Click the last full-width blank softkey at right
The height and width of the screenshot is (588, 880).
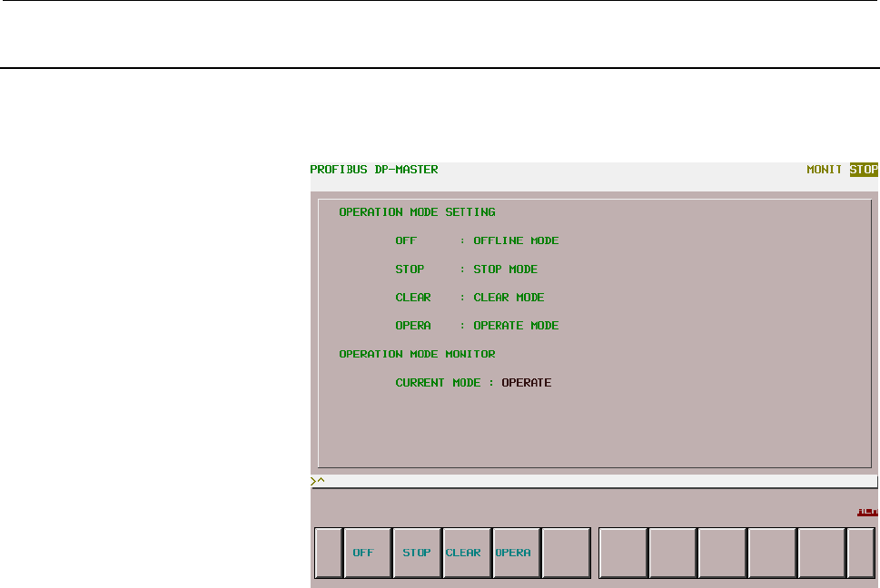click(822, 553)
